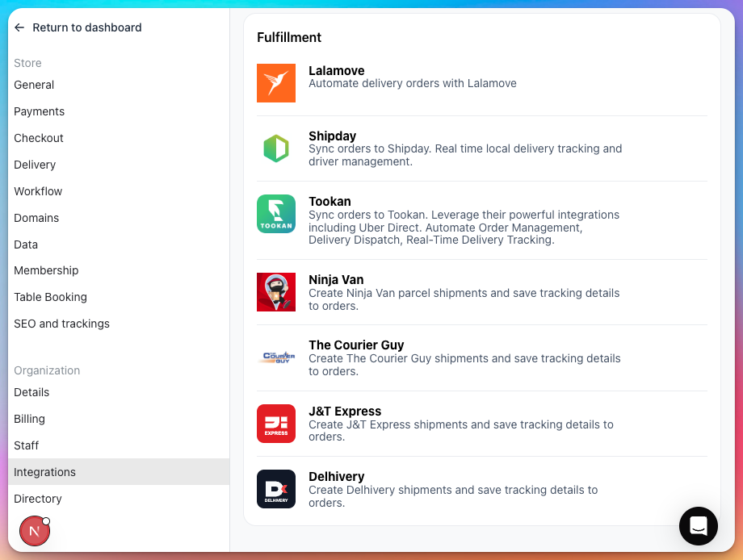Click 'Create Delhivery shipments' description text
Viewport: 743px width, 560px height.
click(453, 496)
